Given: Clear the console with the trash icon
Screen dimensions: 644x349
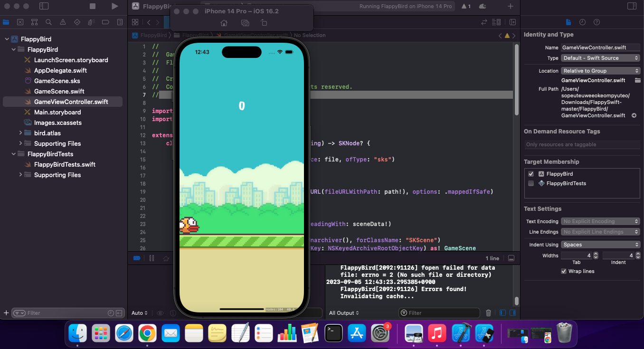Looking at the screenshot, I should click(x=488, y=313).
